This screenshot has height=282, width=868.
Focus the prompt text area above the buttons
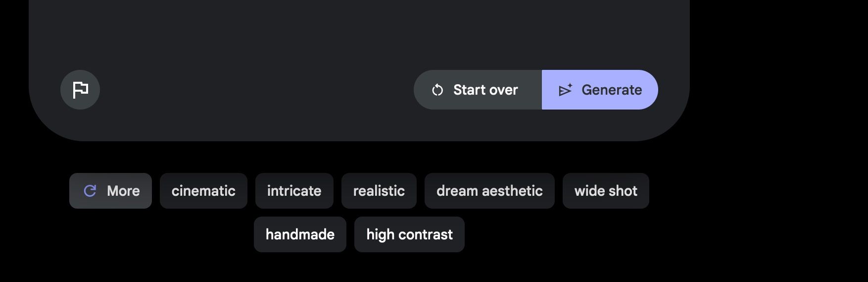[x=359, y=30]
